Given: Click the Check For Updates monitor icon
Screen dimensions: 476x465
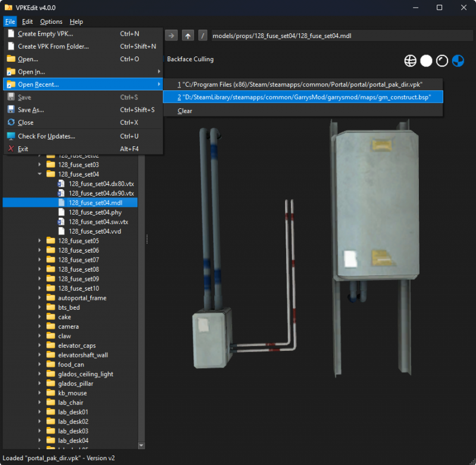Looking at the screenshot, I should coord(10,136).
